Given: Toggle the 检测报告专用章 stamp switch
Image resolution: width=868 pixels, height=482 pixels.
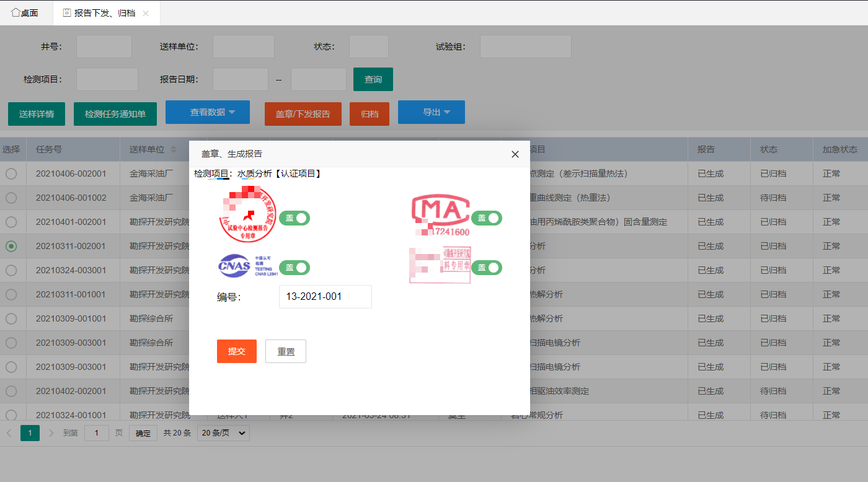Looking at the screenshot, I should pos(294,217).
